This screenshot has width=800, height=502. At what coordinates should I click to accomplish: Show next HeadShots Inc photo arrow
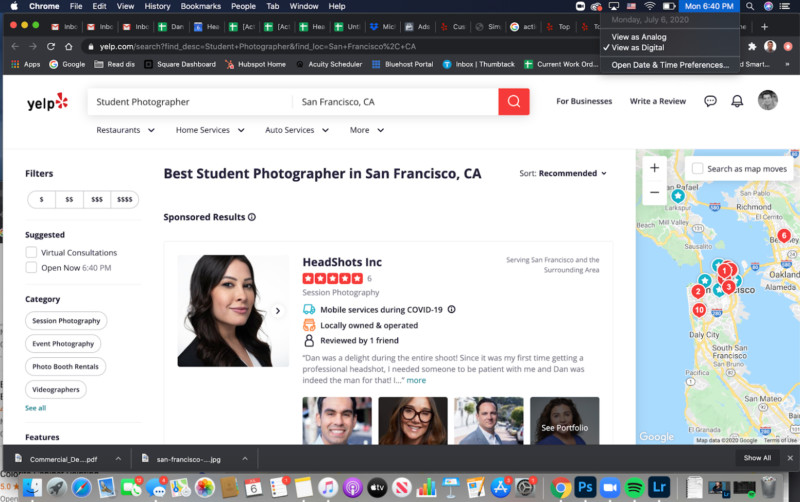pyautogui.click(x=278, y=311)
